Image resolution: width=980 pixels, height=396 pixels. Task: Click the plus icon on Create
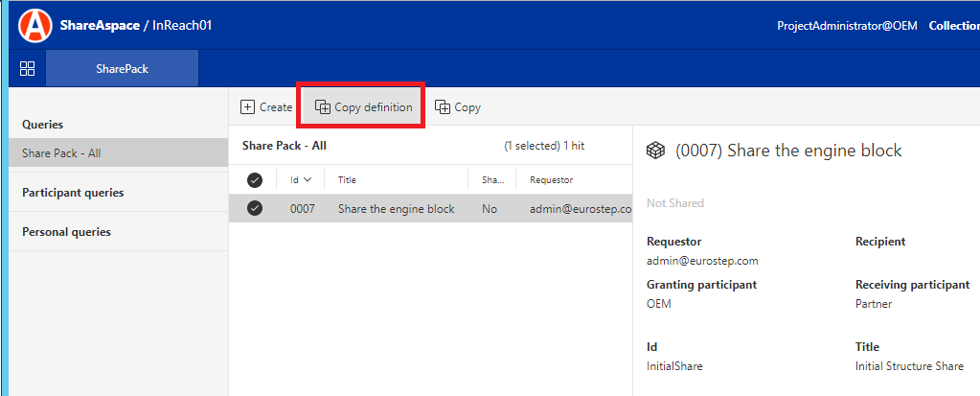click(247, 107)
